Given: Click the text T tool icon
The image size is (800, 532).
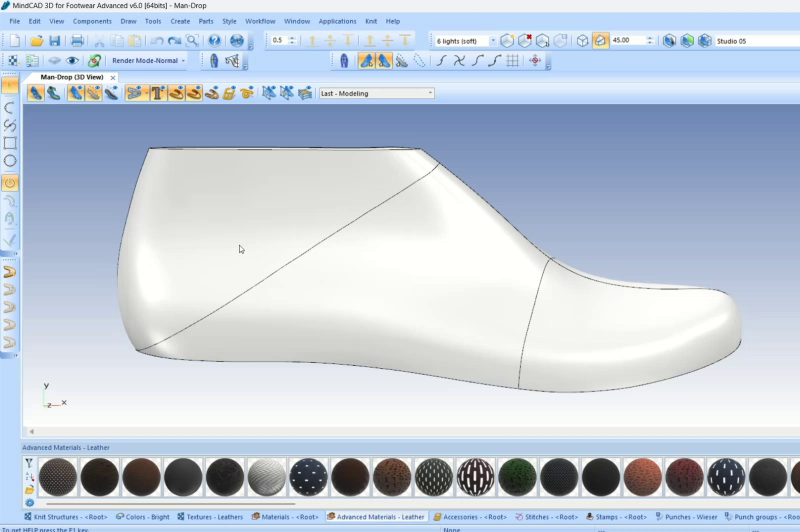Looking at the screenshot, I should coord(158,93).
